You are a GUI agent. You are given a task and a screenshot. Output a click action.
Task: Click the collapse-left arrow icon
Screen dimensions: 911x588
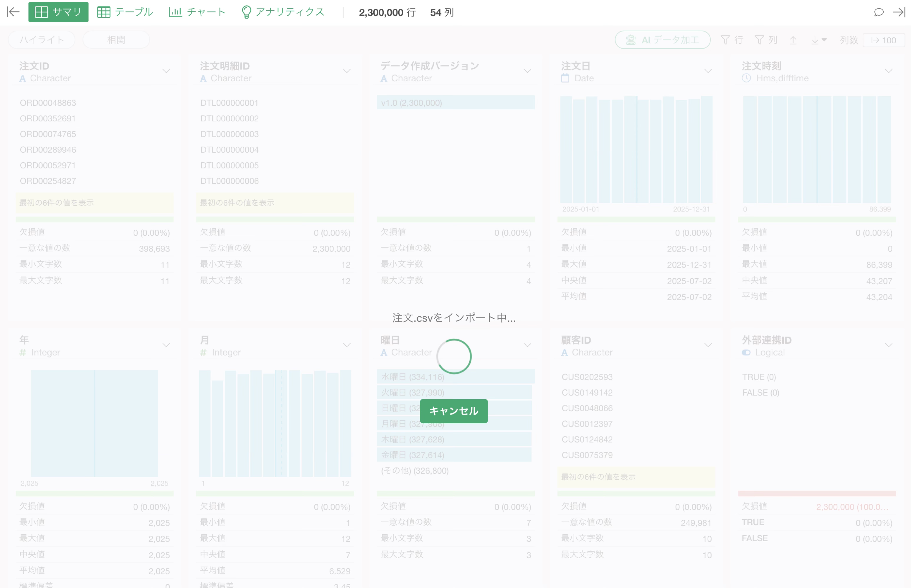click(x=13, y=12)
